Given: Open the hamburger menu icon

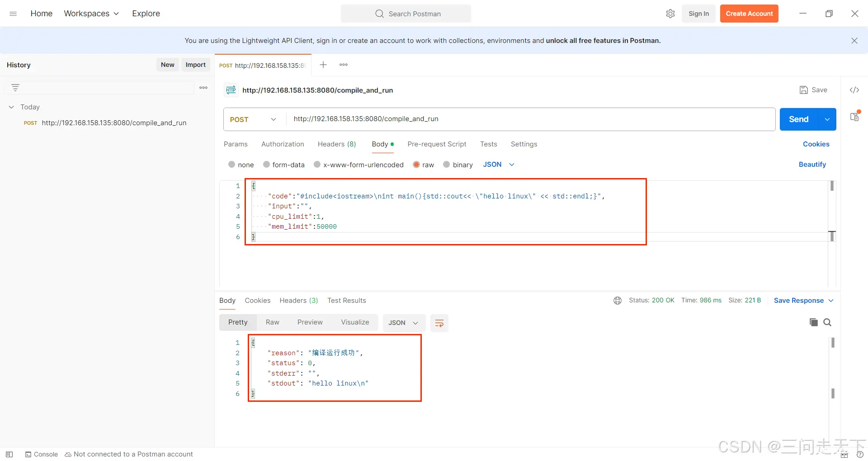Looking at the screenshot, I should coord(13,14).
